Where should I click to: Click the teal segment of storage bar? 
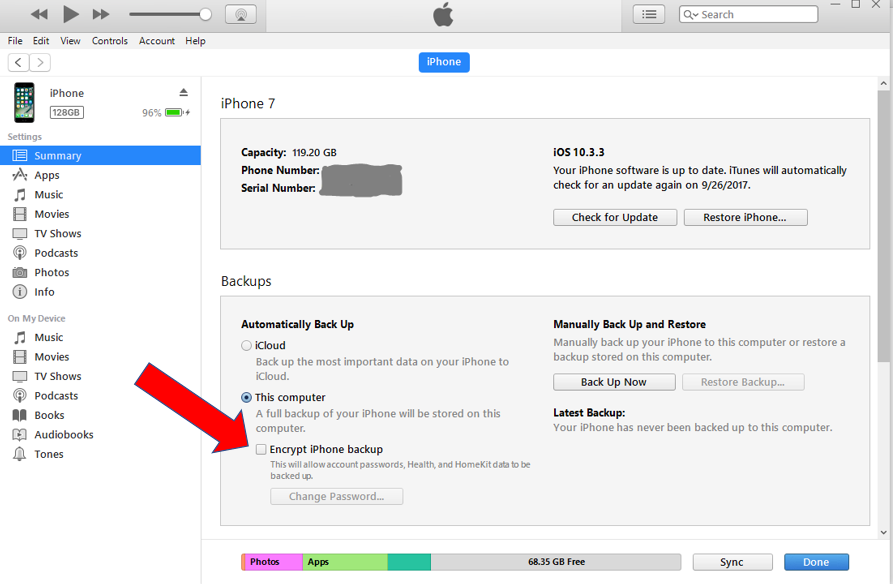409,562
